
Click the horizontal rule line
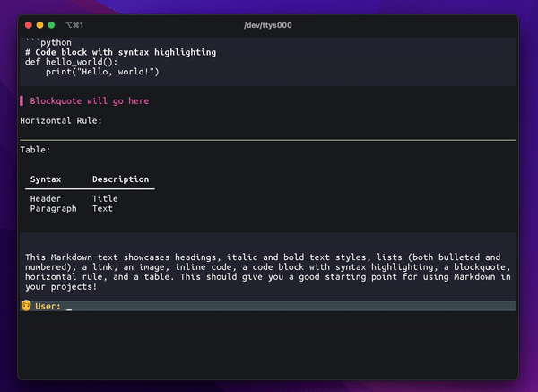(268, 140)
